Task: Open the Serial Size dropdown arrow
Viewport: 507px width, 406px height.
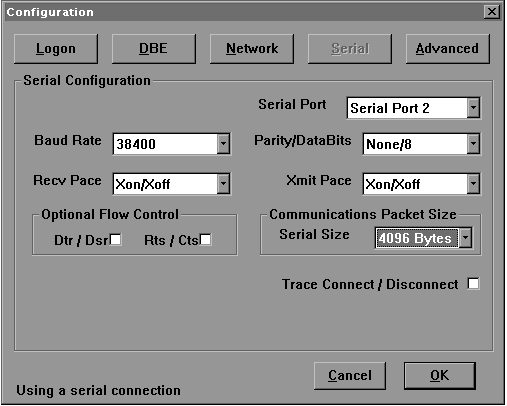Action: [x=465, y=238]
